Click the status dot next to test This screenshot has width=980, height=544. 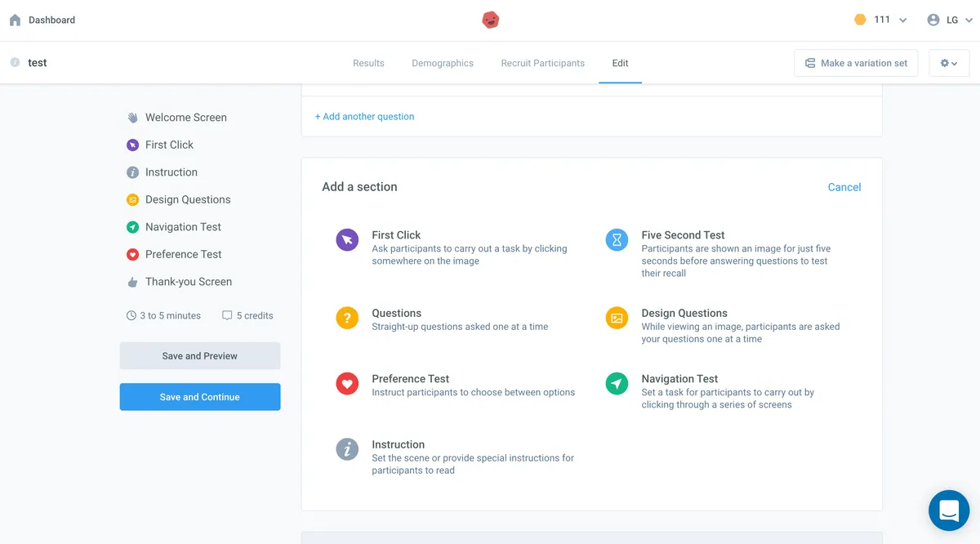pos(15,63)
